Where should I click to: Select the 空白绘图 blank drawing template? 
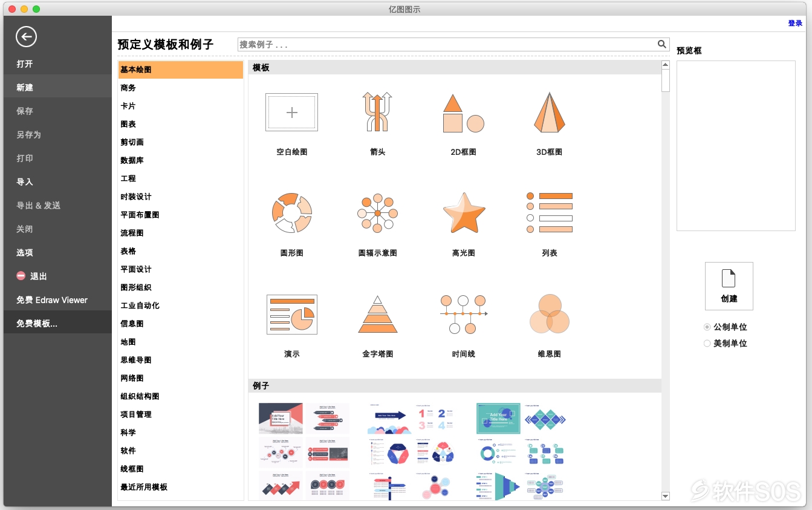(291, 113)
